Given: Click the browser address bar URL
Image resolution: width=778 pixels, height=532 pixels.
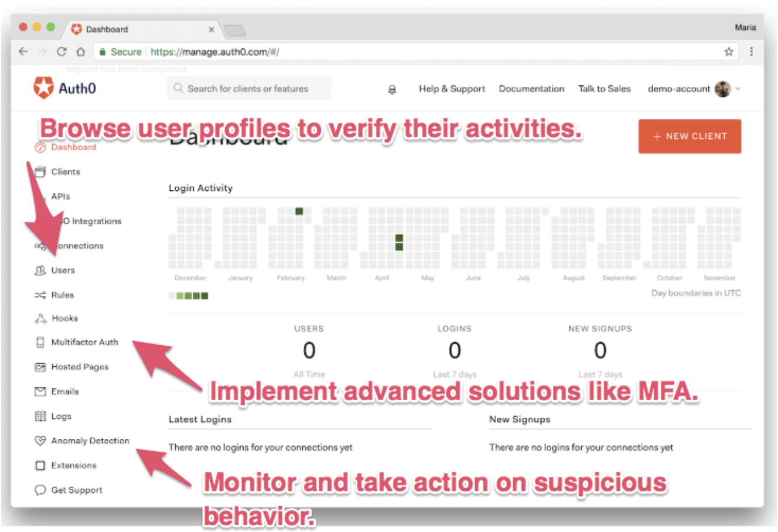Looking at the screenshot, I should point(215,52).
